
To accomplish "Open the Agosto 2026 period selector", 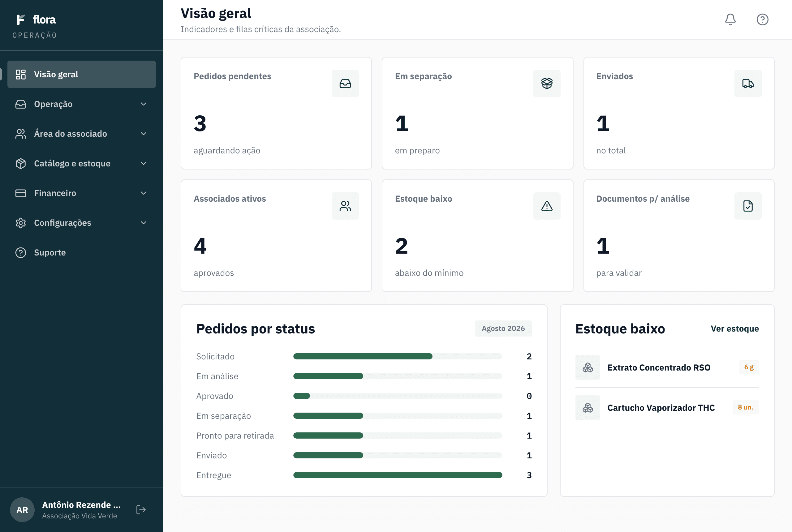I will [x=503, y=328].
